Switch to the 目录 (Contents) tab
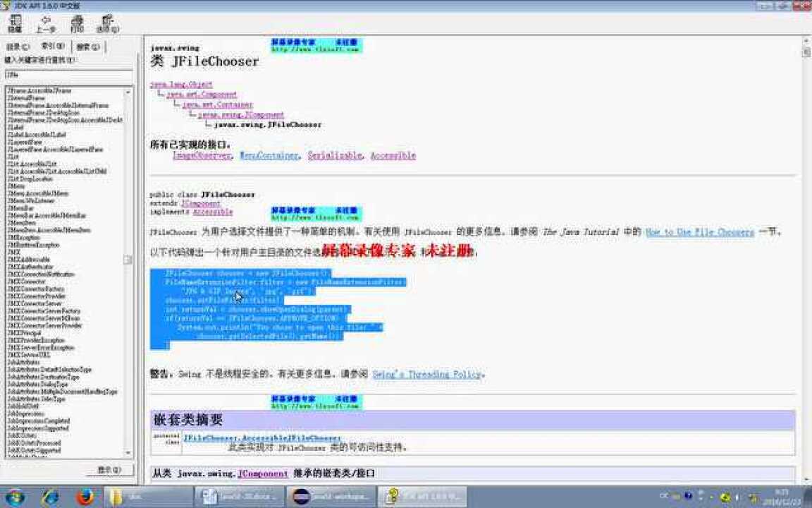Viewport: 812px width, 508px height. coord(18,47)
